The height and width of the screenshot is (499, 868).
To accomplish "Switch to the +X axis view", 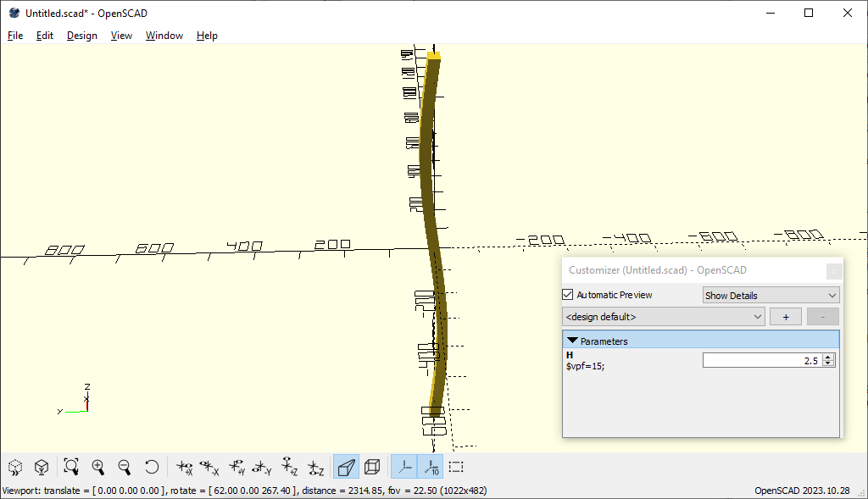I will (x=182, y=467).
